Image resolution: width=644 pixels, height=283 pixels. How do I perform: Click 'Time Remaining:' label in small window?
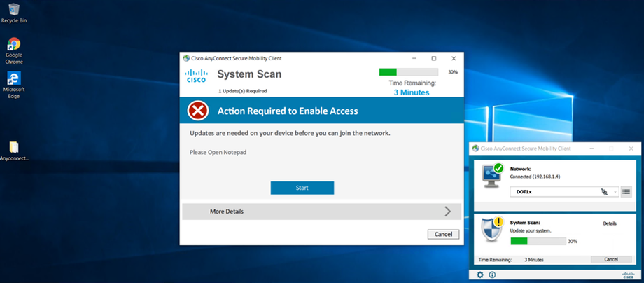coord(496,260)
